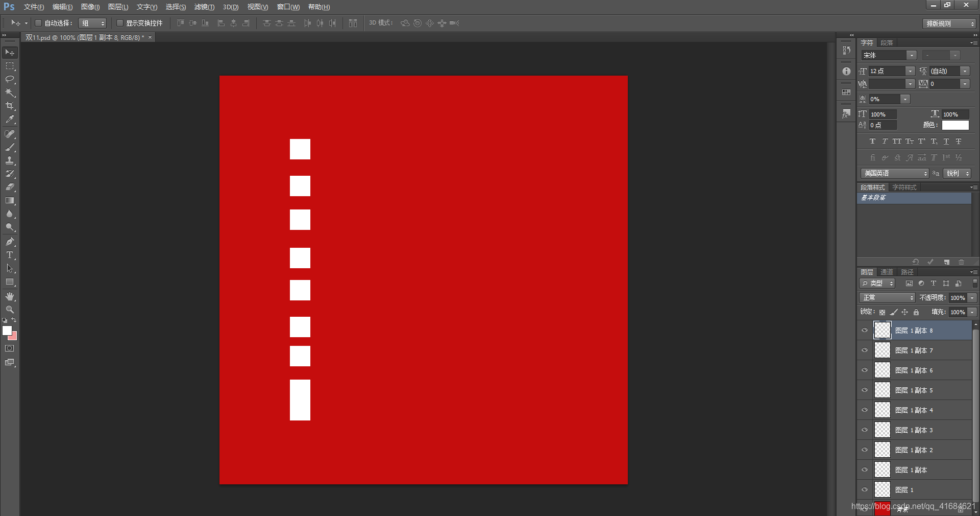Select the Dodge tool
Screen dimensions: 980x516
(x=10, y=227)
